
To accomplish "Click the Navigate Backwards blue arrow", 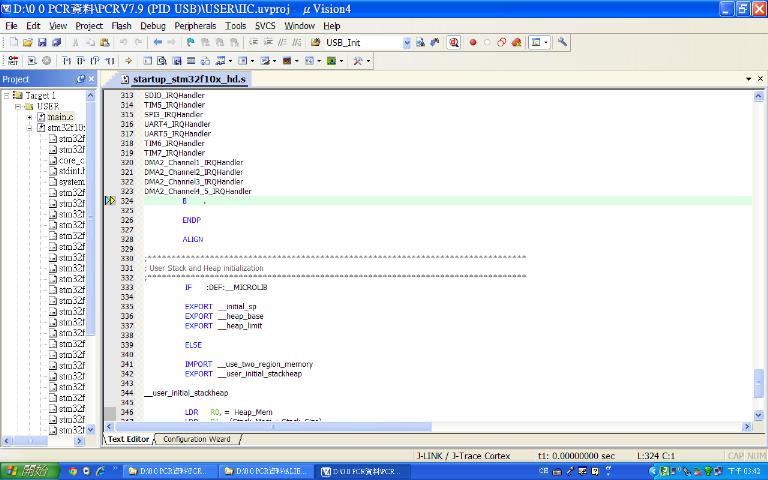I will pos(158,43).
